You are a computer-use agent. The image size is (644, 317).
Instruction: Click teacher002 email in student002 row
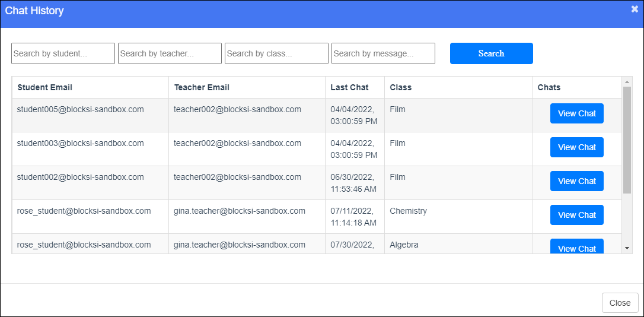point(237,177)
